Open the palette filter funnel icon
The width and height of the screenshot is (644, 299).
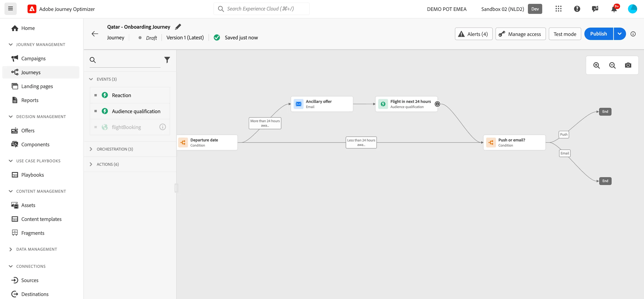click(167, 60)
